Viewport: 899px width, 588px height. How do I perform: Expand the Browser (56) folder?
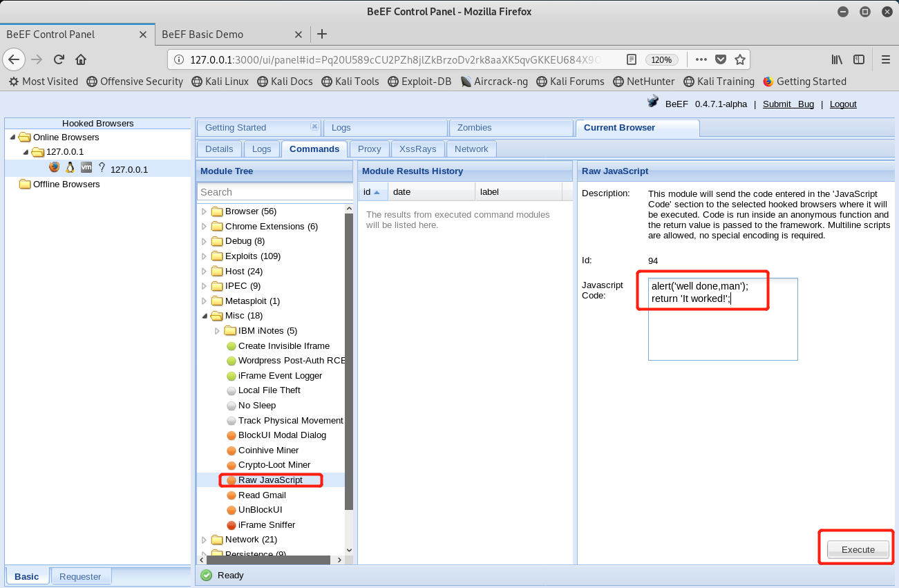pos(204,211)
